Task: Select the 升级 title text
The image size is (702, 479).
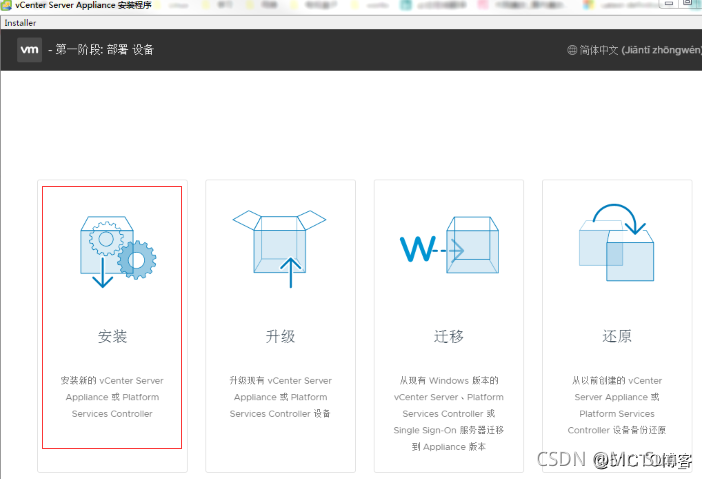Action: (x=280, y=336)
